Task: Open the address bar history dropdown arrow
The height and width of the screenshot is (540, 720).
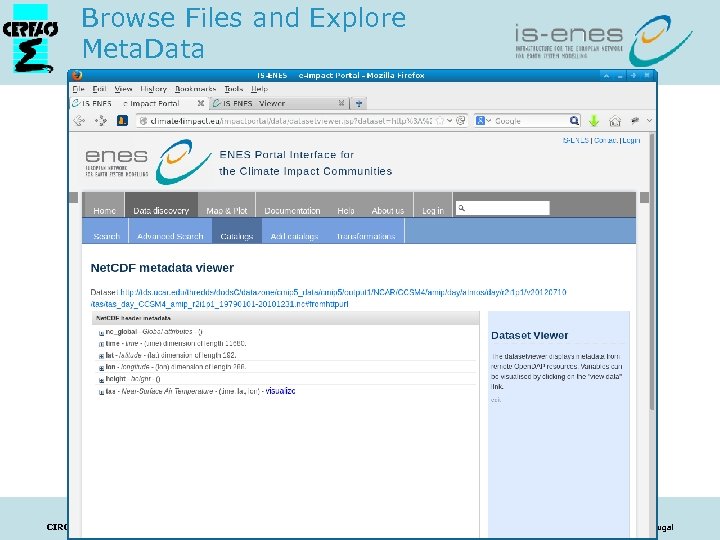Action: coord(450,121)
